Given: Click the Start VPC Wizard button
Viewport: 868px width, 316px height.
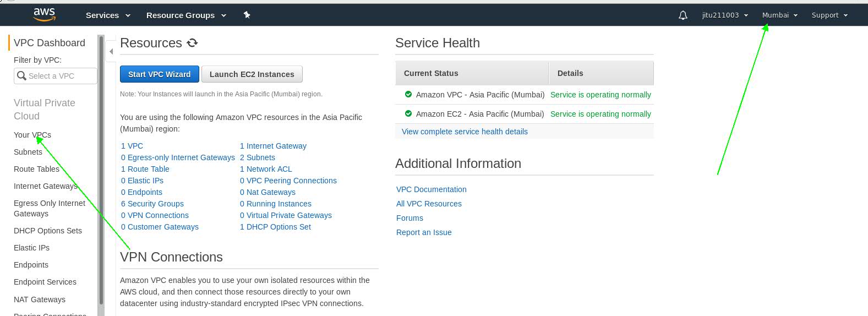Looking at the screenshot, I should pyautogui.click(x=160, y=74).
